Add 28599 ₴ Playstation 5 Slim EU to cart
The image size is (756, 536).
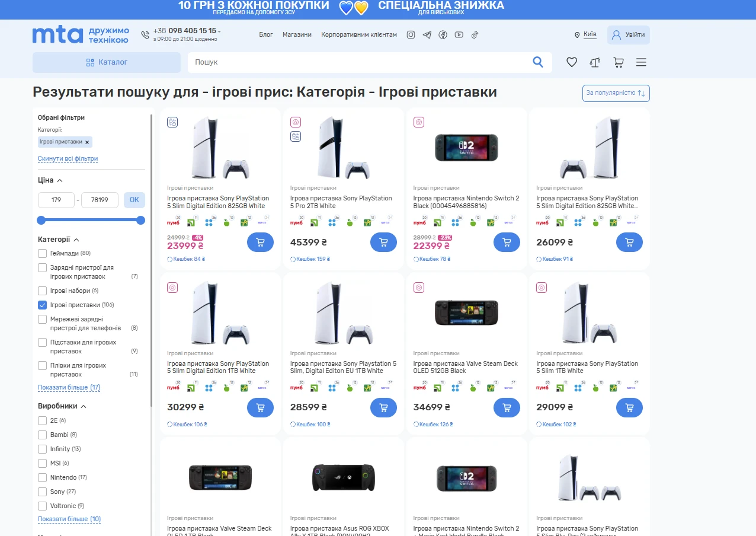(x=383, y=407)
